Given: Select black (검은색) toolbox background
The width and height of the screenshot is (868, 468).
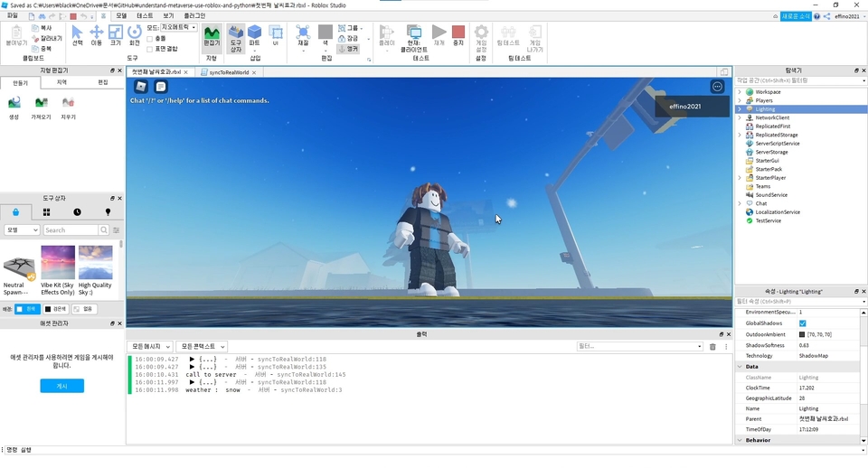Looking at the screenshot, I should [56, 309].
